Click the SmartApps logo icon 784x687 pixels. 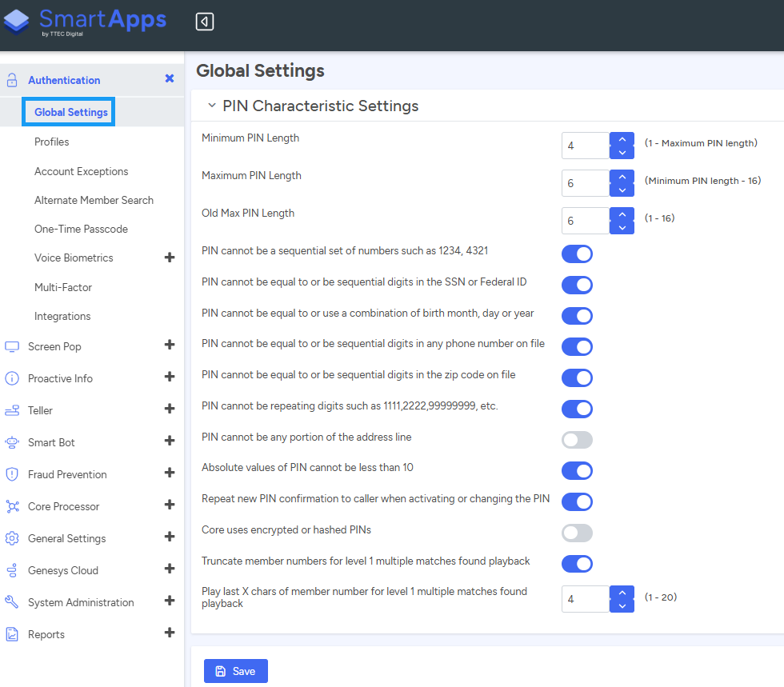[17, 22]
